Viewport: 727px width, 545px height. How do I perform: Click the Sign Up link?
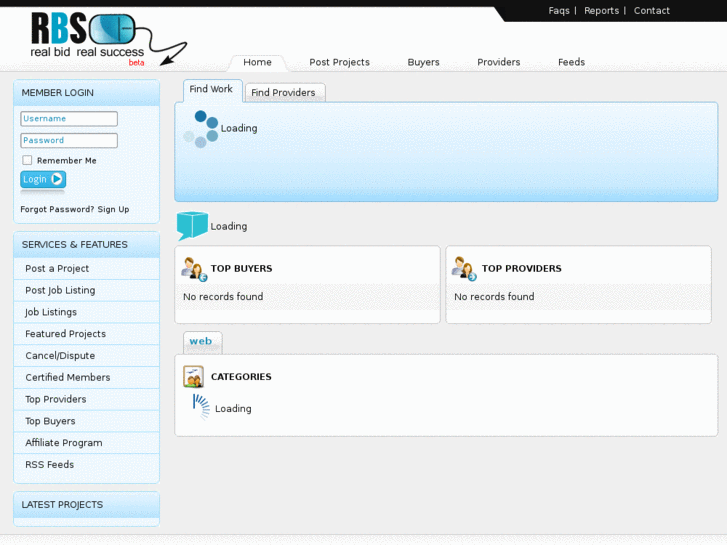point(114,209)
